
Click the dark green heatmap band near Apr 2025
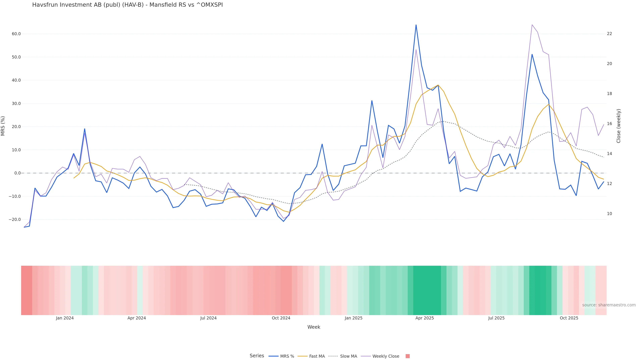pyautogui.click(x=427, y=290)
